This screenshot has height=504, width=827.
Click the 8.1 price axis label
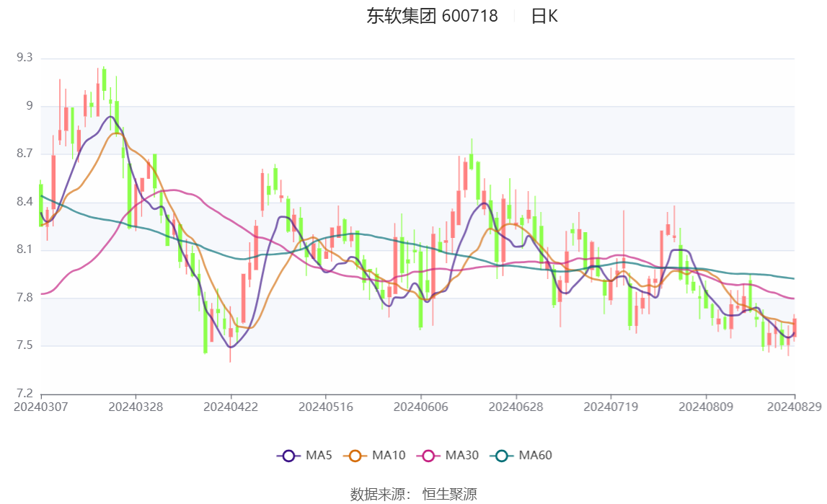coord(25,249)
